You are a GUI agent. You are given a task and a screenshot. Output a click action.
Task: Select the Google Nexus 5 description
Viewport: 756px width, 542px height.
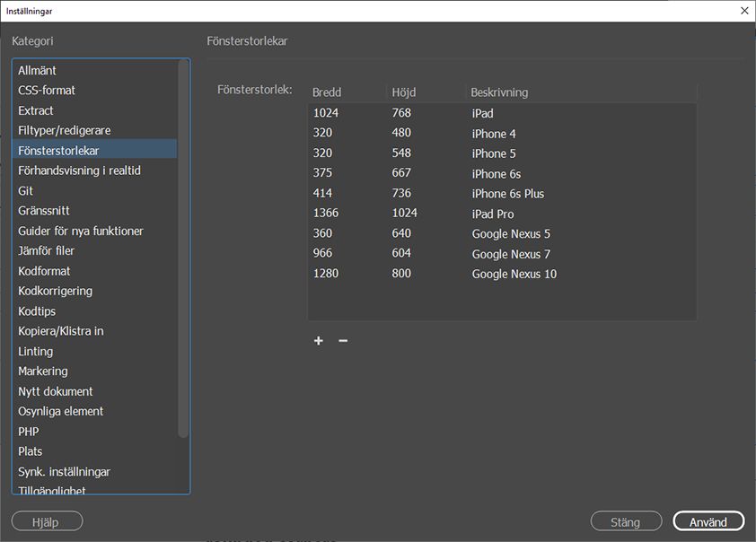point(511,233)
